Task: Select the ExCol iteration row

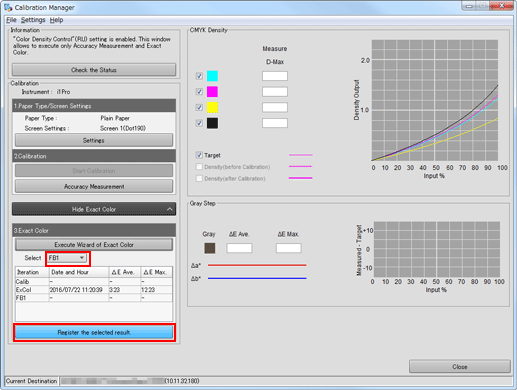Action: click(94, 290)
